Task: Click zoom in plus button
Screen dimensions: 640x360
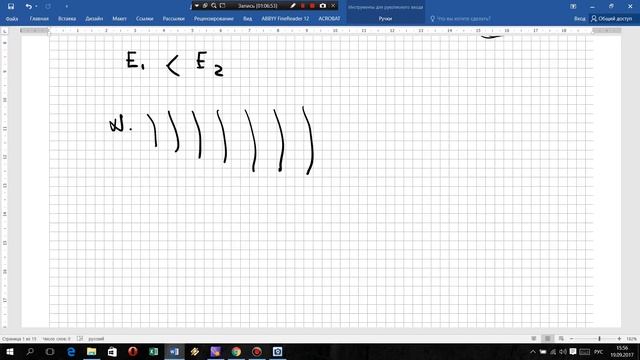Action: [619, 339]
